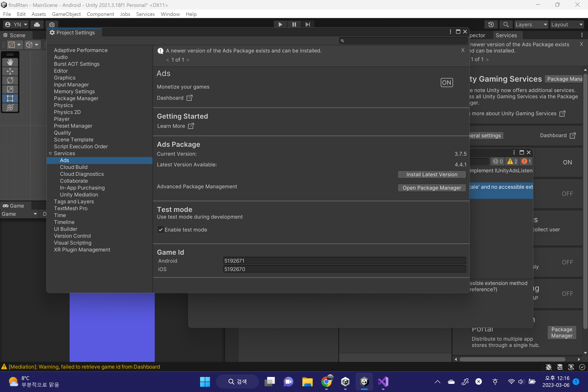Open Unity Hub from the taskbar
588x392 pixels.
[x=345, y=382]
